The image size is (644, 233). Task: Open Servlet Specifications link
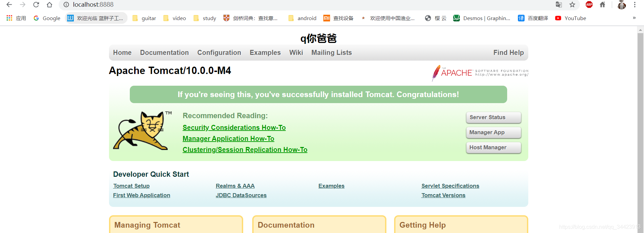click(450, 186)
